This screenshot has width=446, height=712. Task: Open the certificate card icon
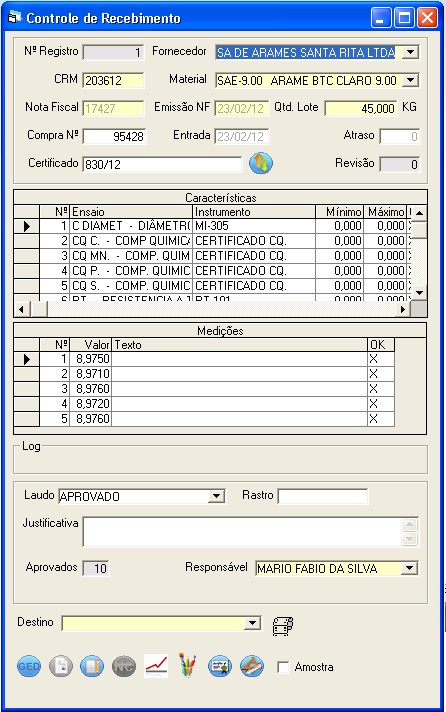(220, 666)
